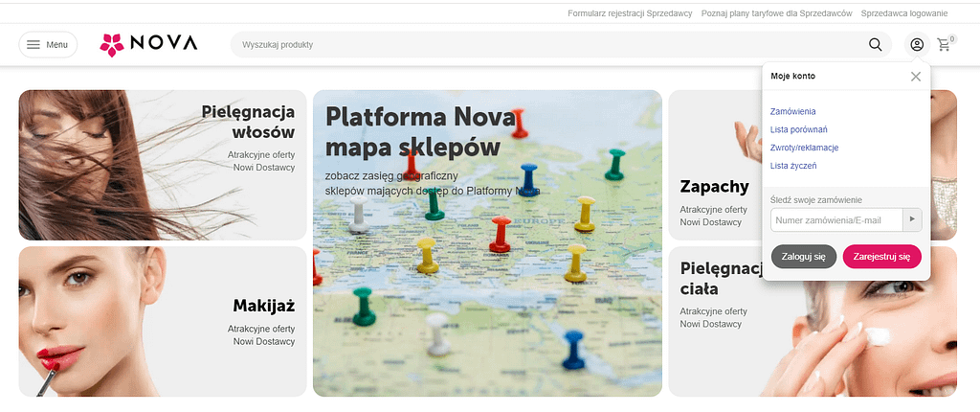Viewport: 980px width, 412px height.
Task: Click the Zarejestruj się button
Action: tap(881, 257)
